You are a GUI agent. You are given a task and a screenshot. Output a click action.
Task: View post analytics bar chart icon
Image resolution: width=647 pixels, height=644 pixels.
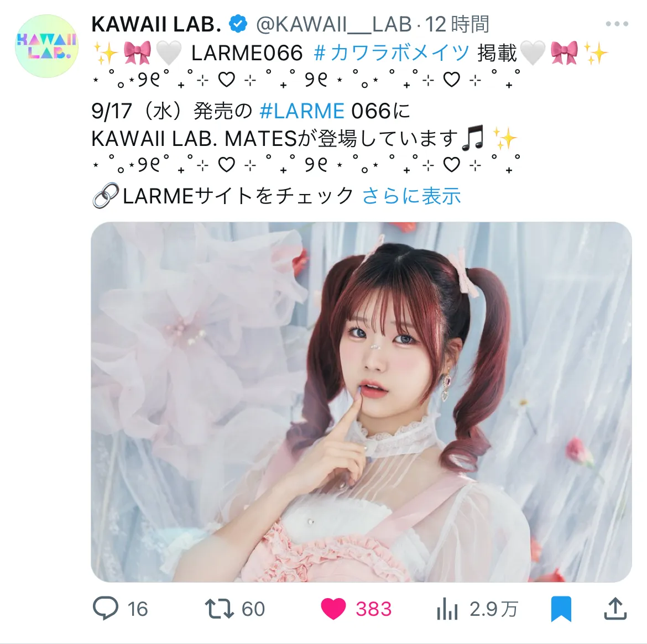pos(447,609)
